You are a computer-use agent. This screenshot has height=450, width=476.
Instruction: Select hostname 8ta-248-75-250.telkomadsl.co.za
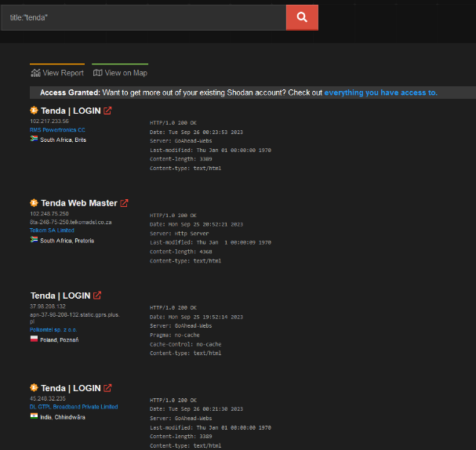[71, 222]
